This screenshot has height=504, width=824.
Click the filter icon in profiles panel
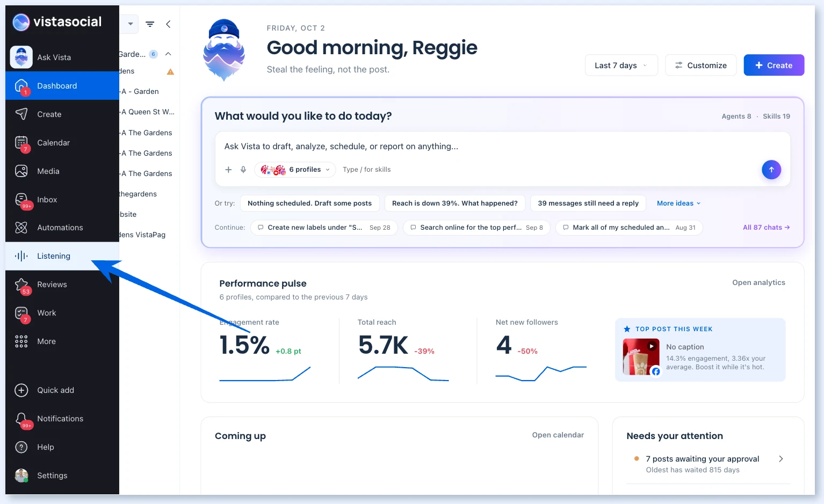coord(150,24)
